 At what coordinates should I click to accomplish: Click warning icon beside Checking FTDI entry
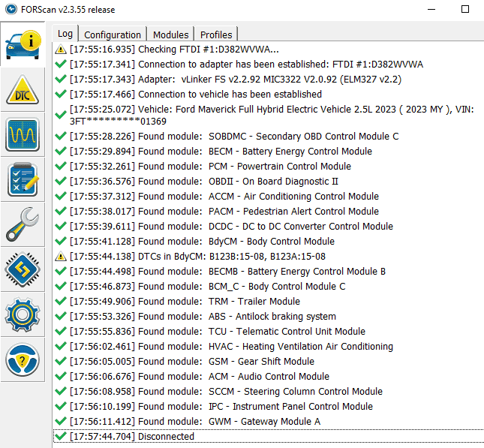coord(61,49)
